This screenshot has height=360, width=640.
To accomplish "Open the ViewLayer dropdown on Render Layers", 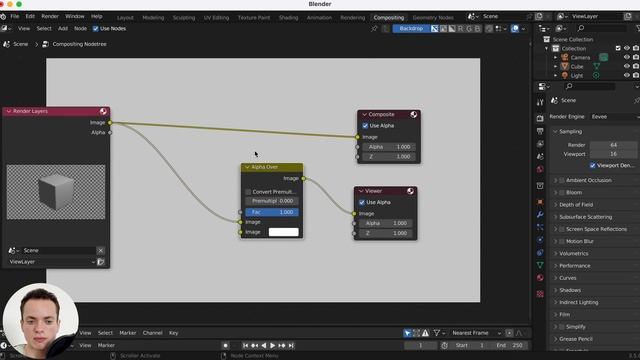I will [x=51, y=262].
